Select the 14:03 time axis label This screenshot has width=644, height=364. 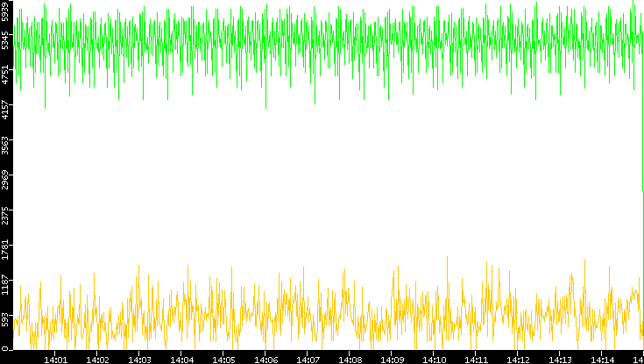click(139, 360)
